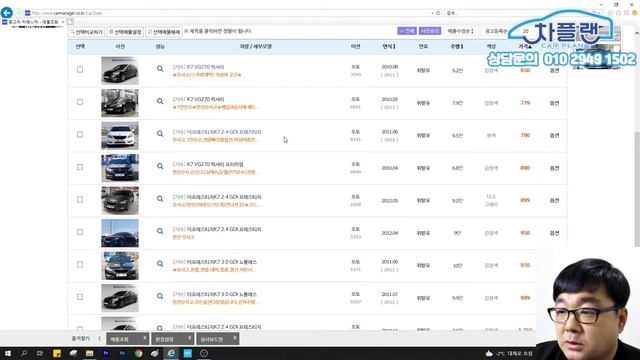Tick the checkbox for the 779 priced K7
640x360 pixels.
click(x=80, y=102)
